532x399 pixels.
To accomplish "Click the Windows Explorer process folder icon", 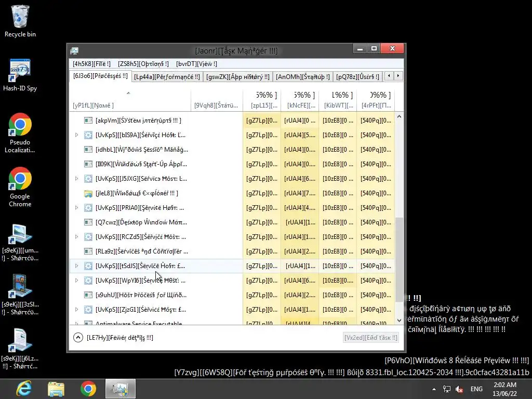I will click(x=88, y=193).
